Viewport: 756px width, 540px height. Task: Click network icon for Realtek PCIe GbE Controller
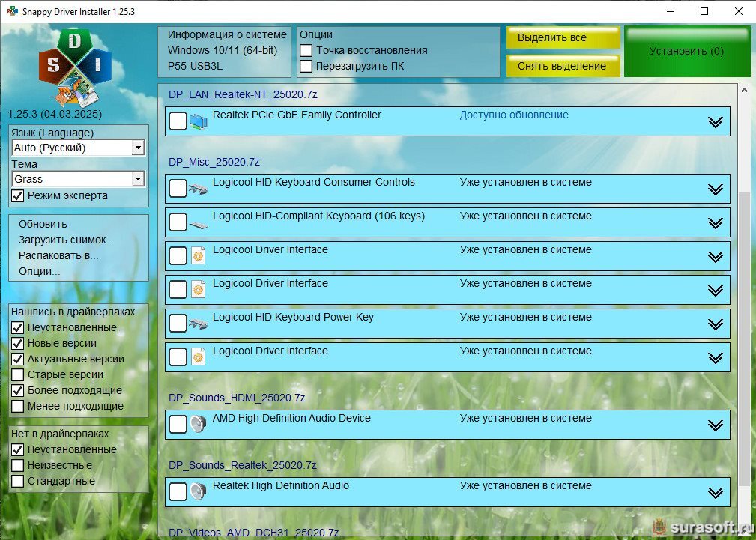pos(199,121)
